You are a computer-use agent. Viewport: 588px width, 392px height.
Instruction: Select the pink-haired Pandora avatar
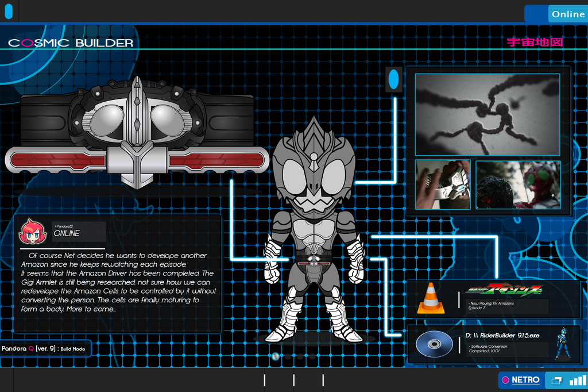[33, 231]
